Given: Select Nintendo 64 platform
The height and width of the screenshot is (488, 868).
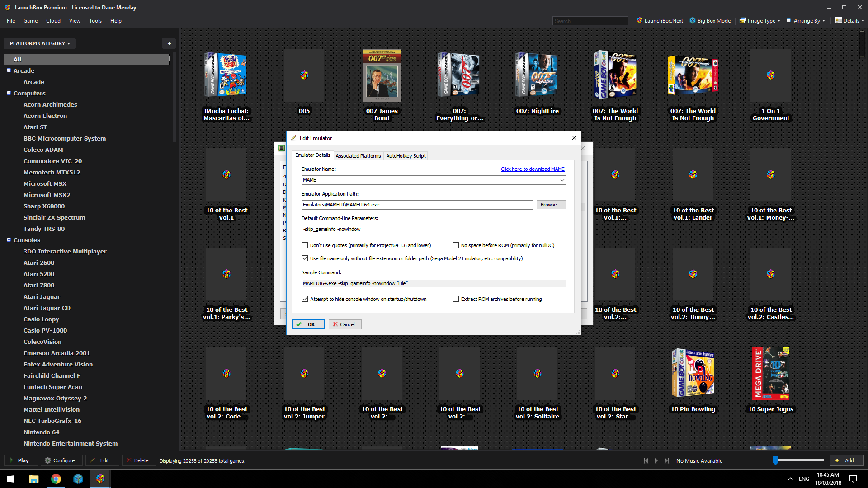Looking at the screenshot, I should coord(41,432).
